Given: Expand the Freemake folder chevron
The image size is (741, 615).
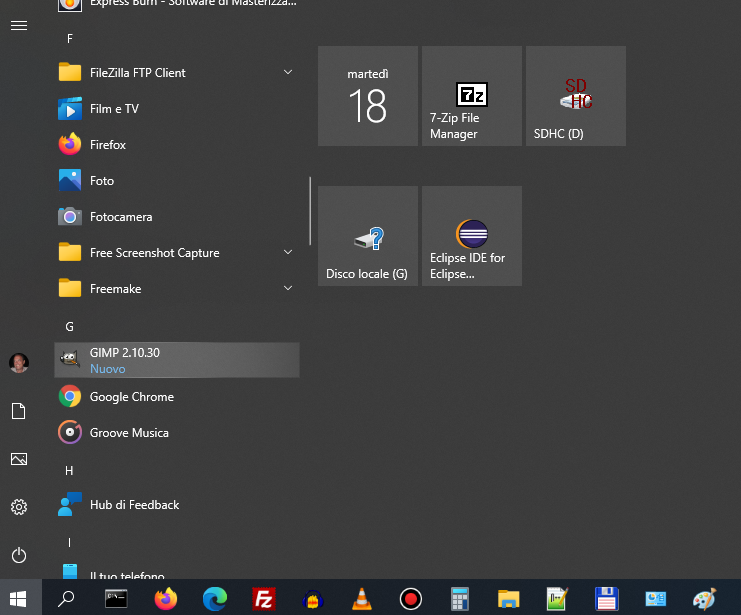Looking at the screenshot, I should (288, 288).
